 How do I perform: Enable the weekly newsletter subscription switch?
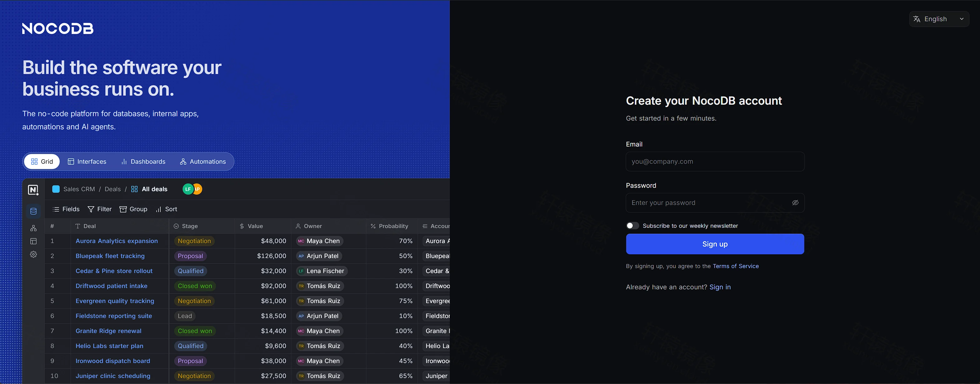pos(632,226)
